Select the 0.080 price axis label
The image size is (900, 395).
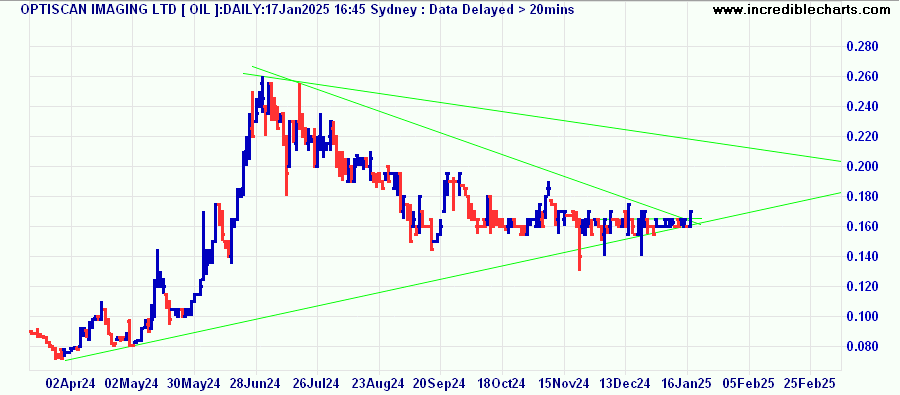click(x=863, y=346)
